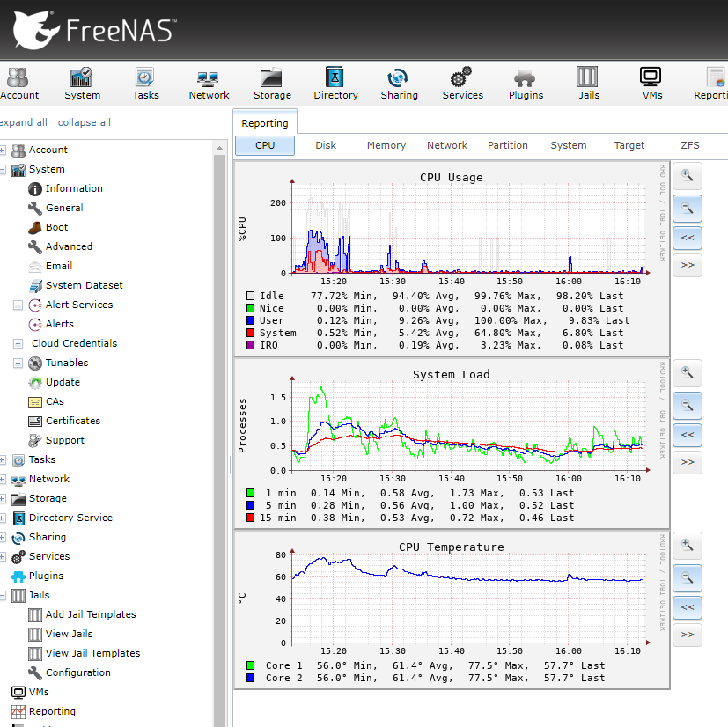Viewport: 728px width, 727px height.
Task: Open System Dataset in the sidebar tree
Action: pos(76,285)
